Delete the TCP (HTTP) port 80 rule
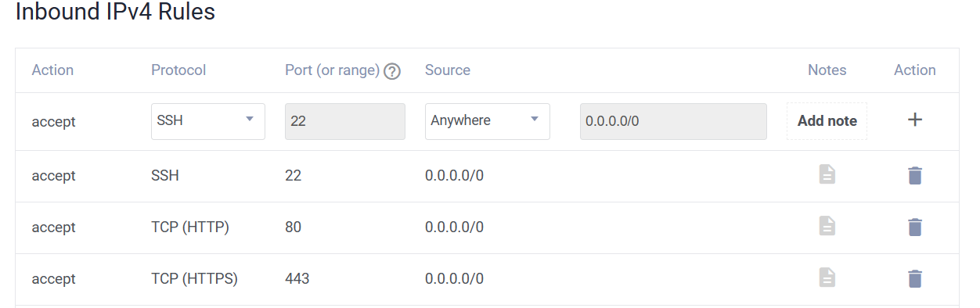The image size is (980, 308). (x=914, y=227)
